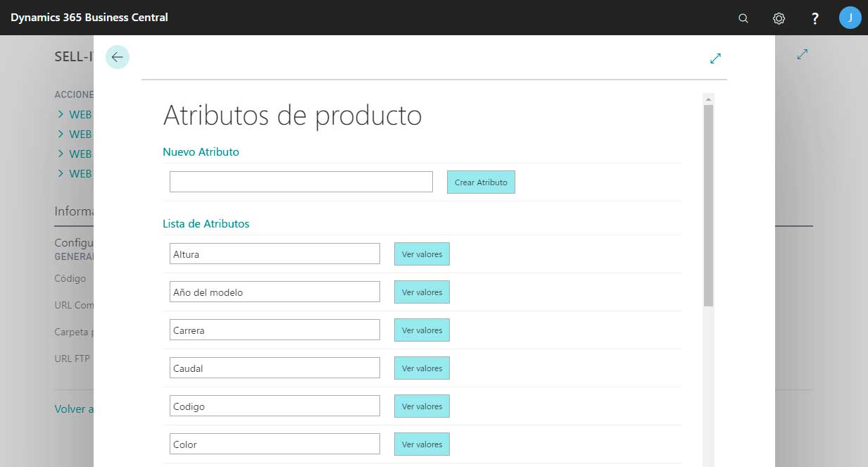Expand the dialog with the expand arrows icon
The width and height of the screenshot is (868, 467).
(716, 58)
